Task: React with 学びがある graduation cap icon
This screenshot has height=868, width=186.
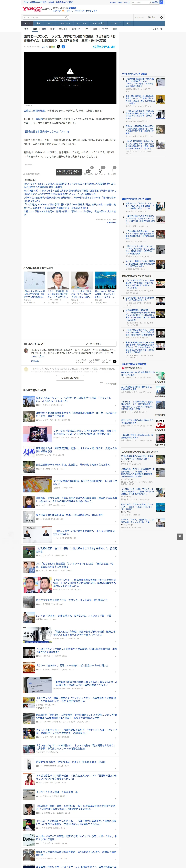Action: (x=89, y=171)
